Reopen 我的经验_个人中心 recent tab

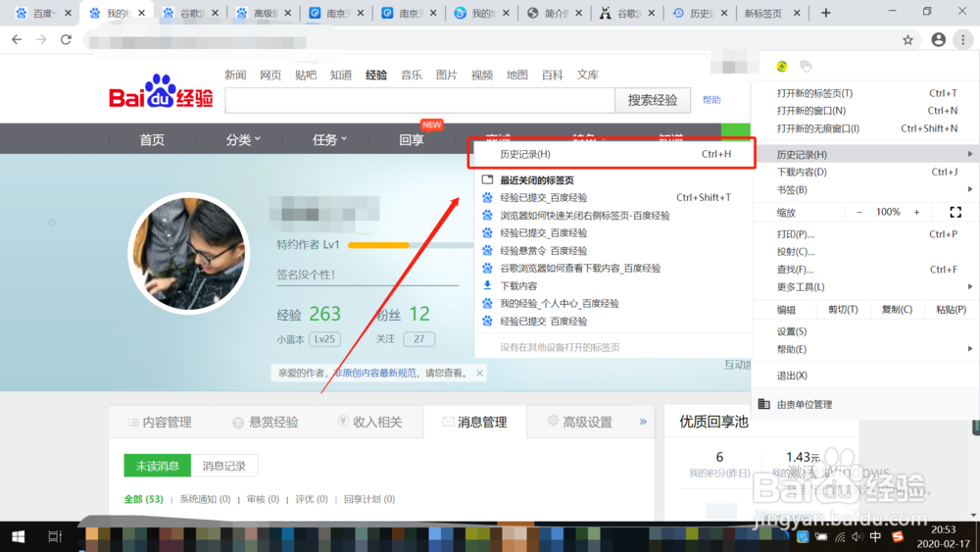pyautogui.click(x=559, y=303)
